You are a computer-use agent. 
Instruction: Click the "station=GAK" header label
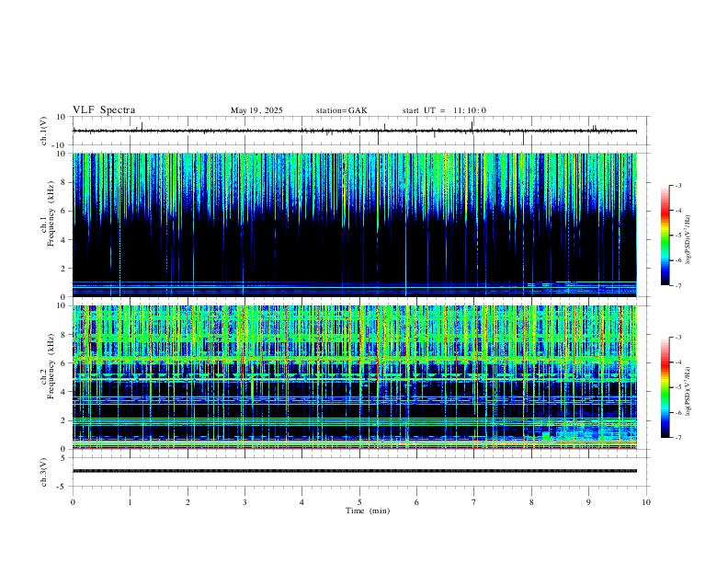[x=341, y=110]
